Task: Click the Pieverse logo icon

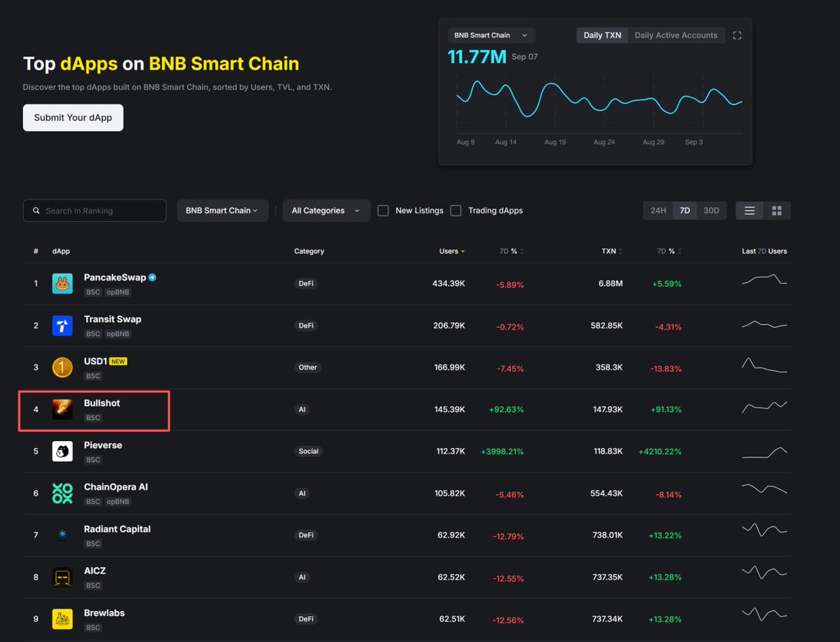Action: click(62, 452)
